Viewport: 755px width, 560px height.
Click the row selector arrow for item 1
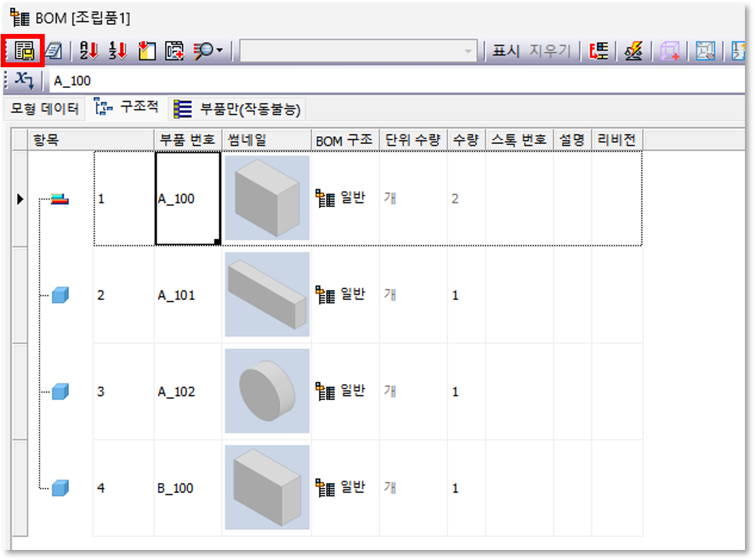20,199
